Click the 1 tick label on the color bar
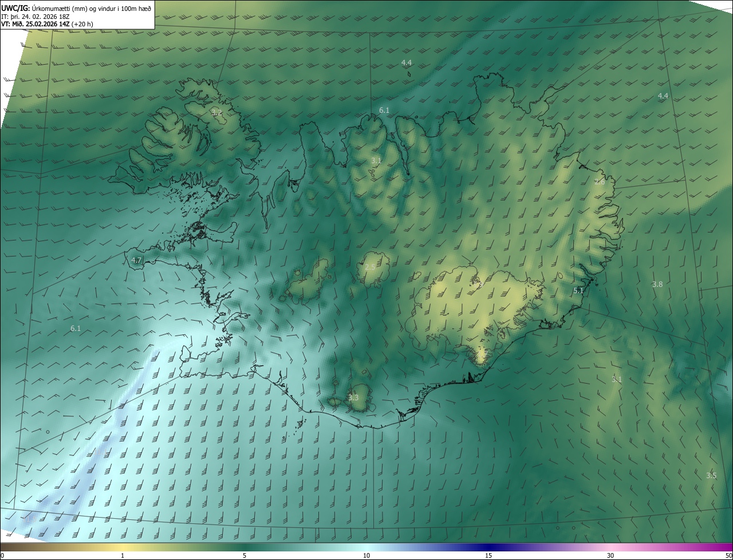 click(x=123, y=555)
